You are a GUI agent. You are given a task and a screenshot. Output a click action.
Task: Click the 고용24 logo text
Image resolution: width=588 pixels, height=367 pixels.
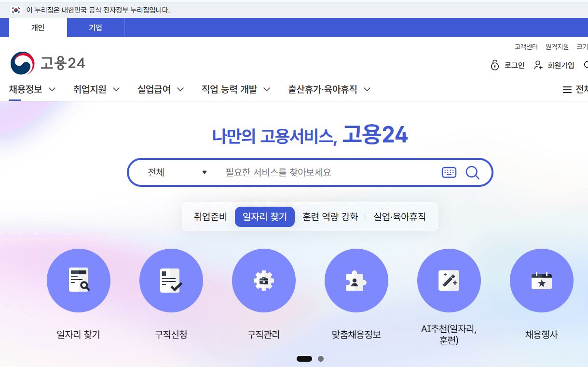pos(63,63)
